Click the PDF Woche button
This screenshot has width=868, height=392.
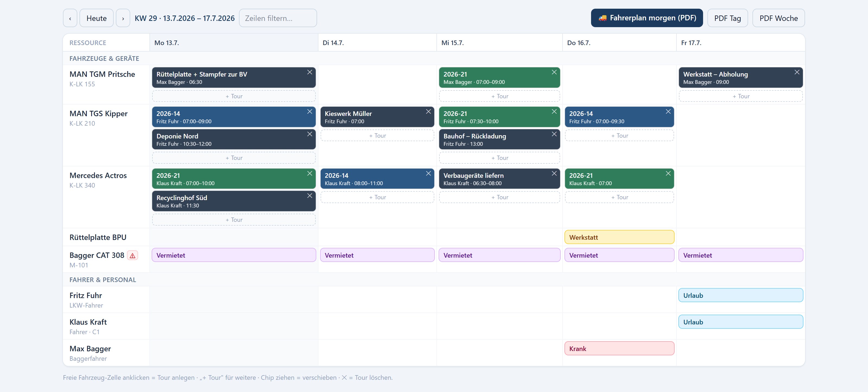coord(778,18)
